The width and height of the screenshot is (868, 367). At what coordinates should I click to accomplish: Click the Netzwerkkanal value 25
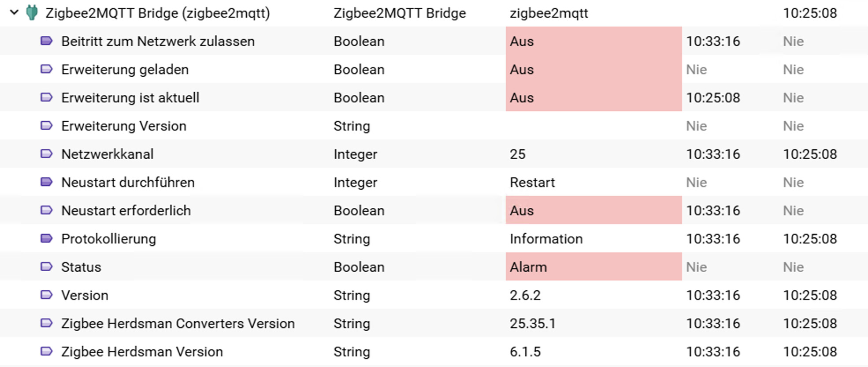coord(518,154)
